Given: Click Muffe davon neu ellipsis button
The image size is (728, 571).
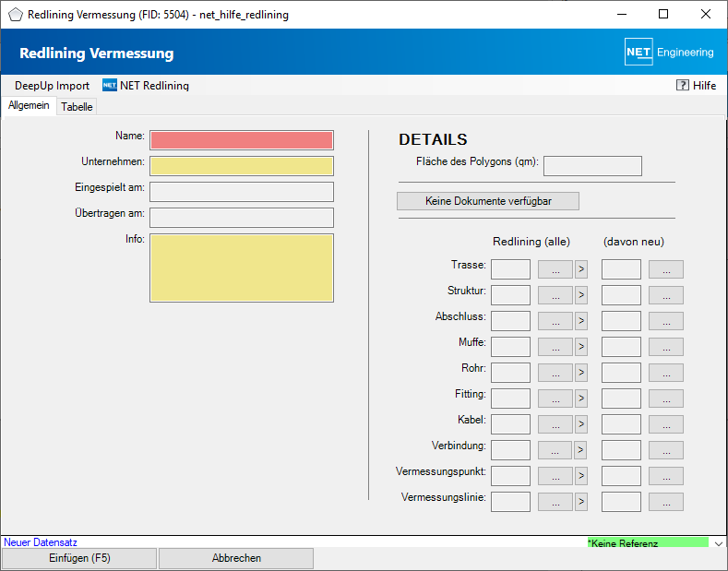Looking at the screenshot, I should tap(666, 347).
